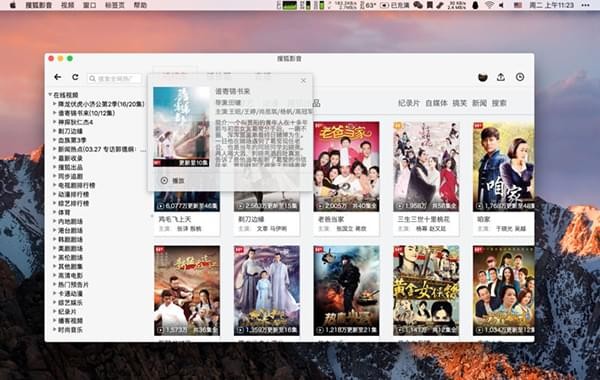Select 动漫排行榜 in sidebar

(x=73, y=194)
